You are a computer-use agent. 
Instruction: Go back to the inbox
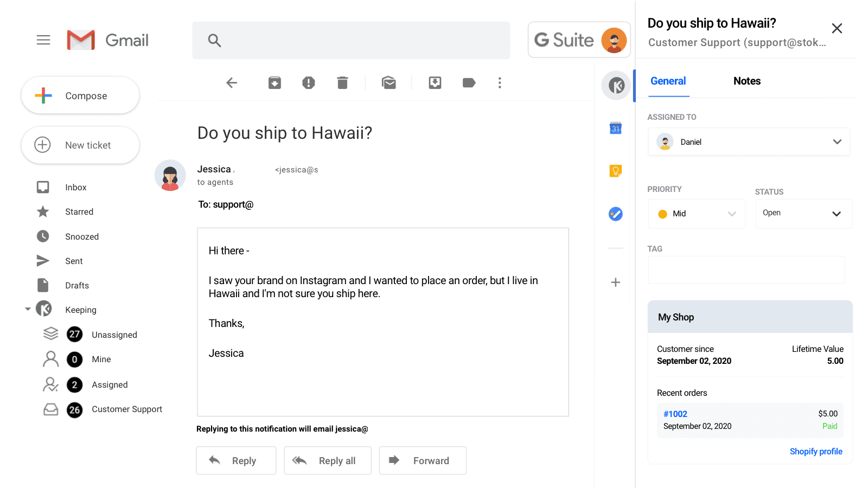[232, 82]
